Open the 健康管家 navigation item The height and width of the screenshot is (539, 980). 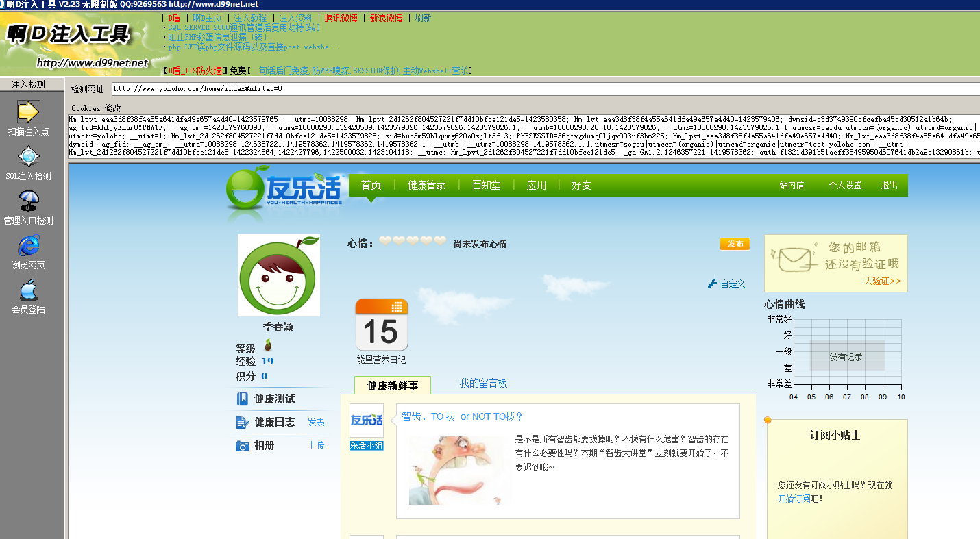pos(426,185)
